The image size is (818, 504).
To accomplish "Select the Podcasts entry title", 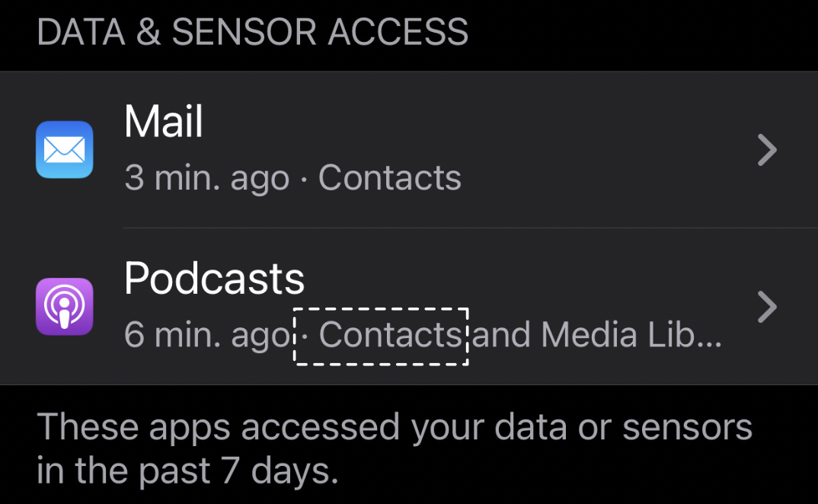I will 214,279.
